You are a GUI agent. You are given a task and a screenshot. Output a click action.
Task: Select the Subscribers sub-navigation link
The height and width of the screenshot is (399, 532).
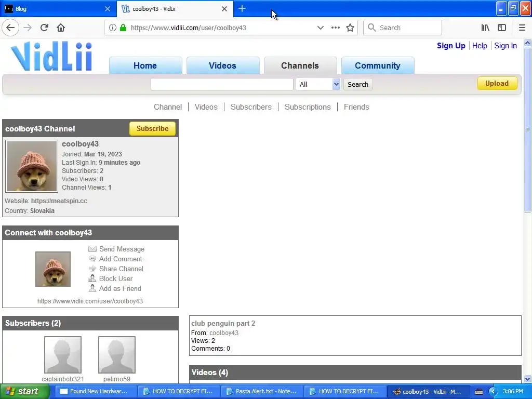[251, 107]
